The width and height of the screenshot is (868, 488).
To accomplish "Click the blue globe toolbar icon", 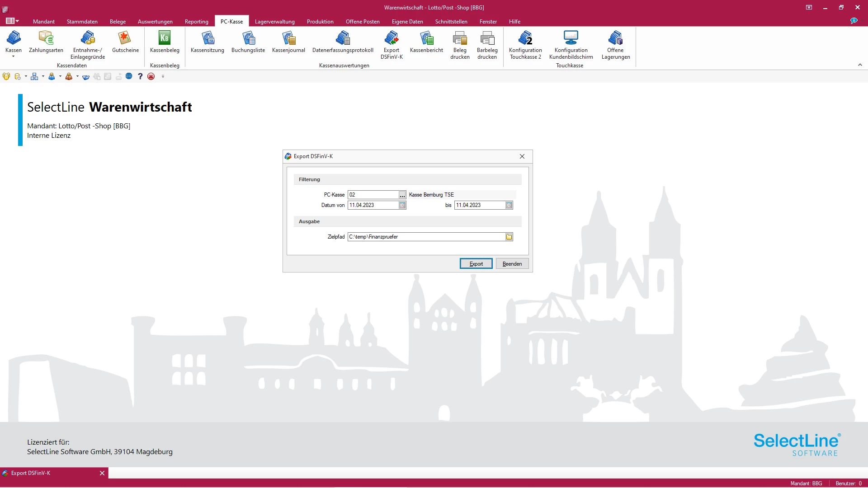I will coord(129,76).
